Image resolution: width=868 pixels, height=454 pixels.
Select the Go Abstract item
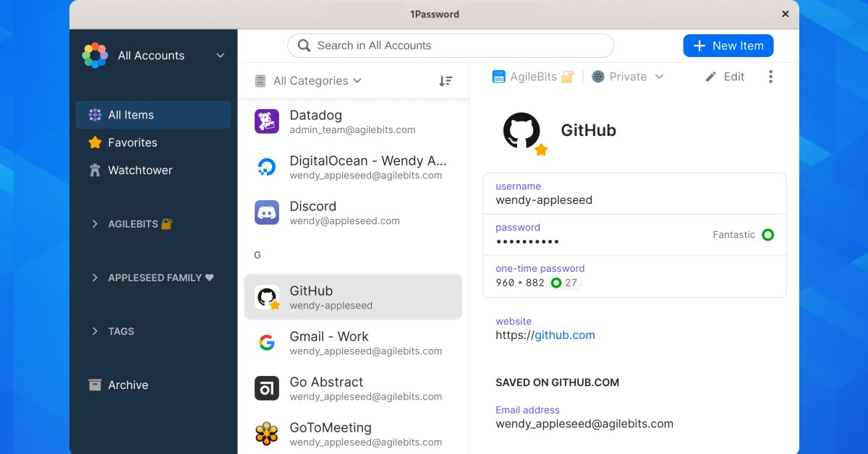353,388
